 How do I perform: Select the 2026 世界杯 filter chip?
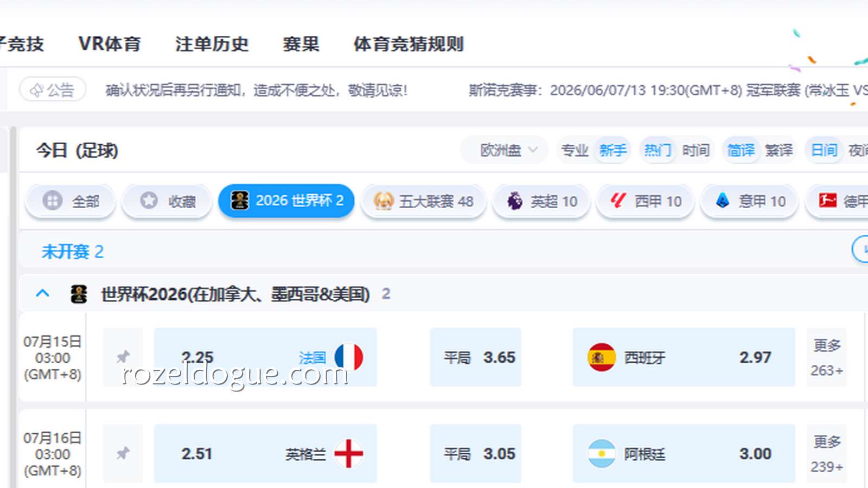tap(286, 201)
